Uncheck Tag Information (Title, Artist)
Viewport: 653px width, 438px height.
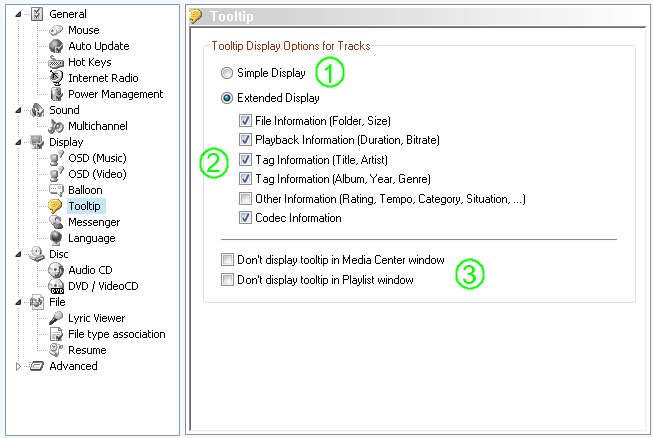245,159
